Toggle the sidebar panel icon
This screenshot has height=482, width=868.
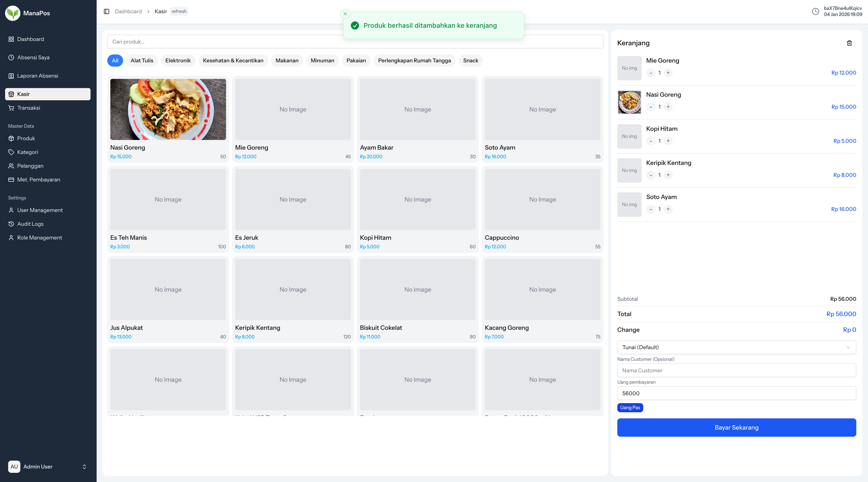(x=107, y=11)
